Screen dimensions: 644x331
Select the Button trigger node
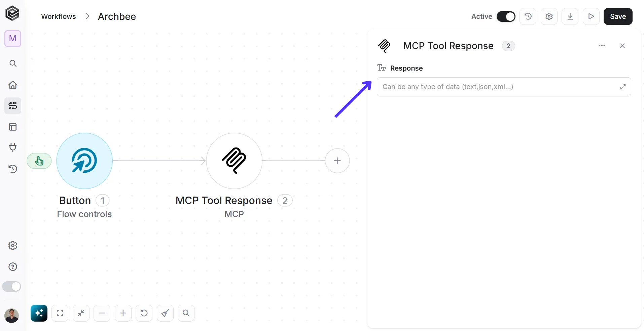84,161
